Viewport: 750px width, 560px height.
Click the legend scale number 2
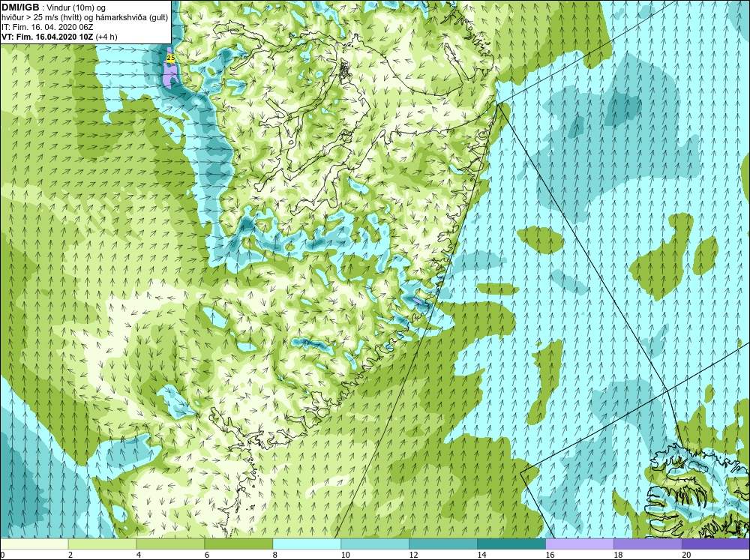pos(70,555)
